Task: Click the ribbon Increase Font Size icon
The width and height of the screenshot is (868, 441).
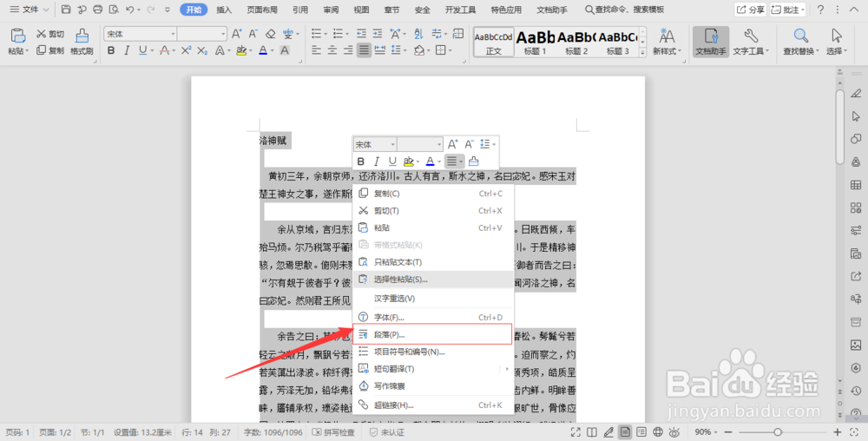Action: coord(237,34)
